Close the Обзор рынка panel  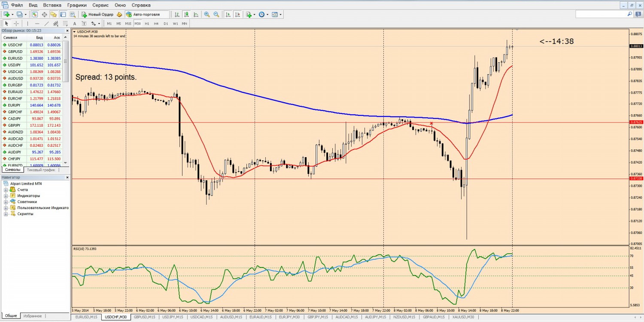pos(67,31)
